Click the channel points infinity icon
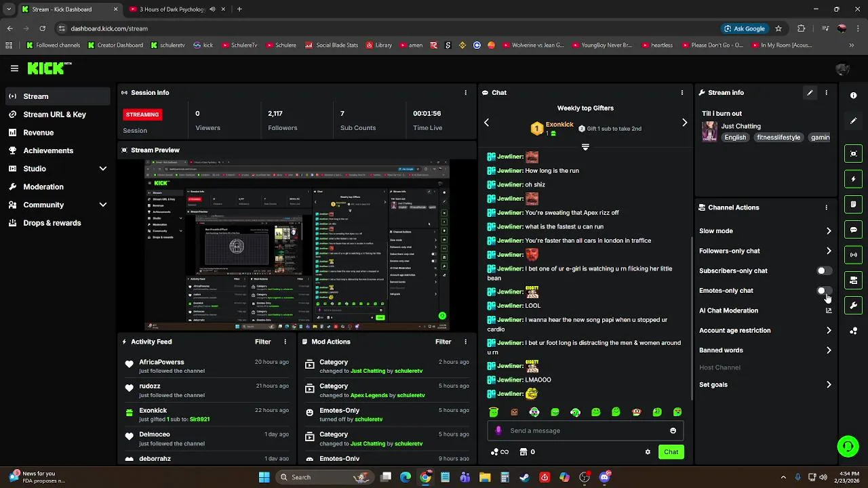The width and height of the screenshot is (868, 488). (500, 452)
